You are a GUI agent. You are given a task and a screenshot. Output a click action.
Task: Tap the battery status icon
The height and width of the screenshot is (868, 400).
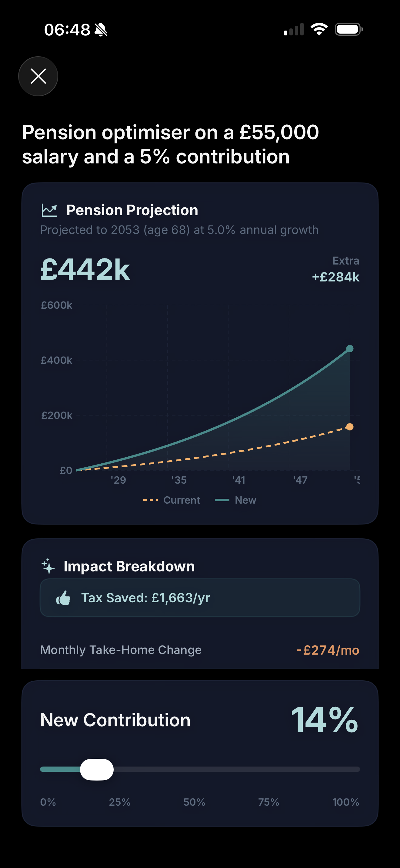pyautogui.click(x=348, y=29)
